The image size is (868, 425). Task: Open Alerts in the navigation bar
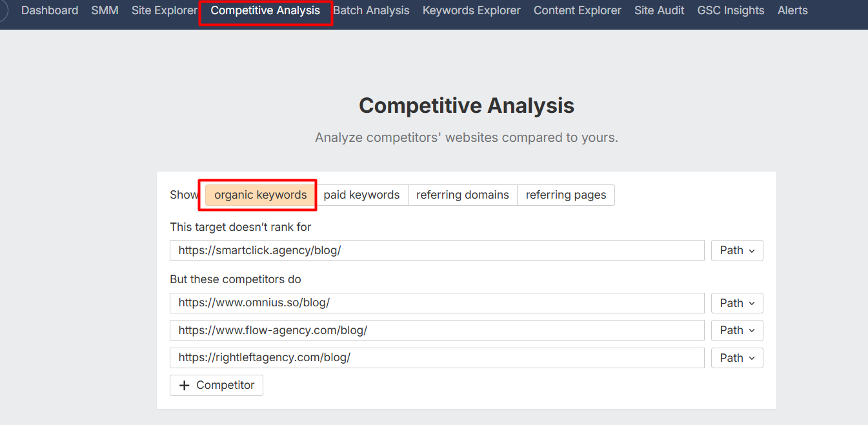(792, 10)
